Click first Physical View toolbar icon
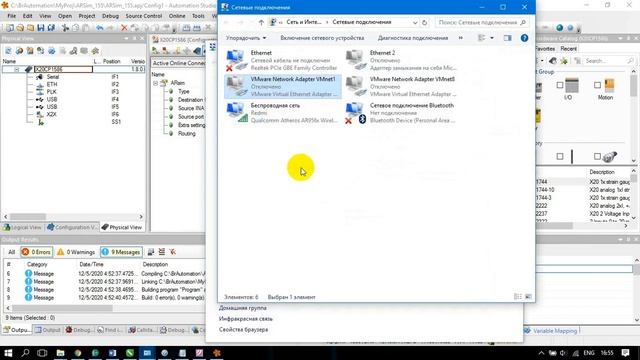Screen dimensions: 640x360 coord(8,51)
